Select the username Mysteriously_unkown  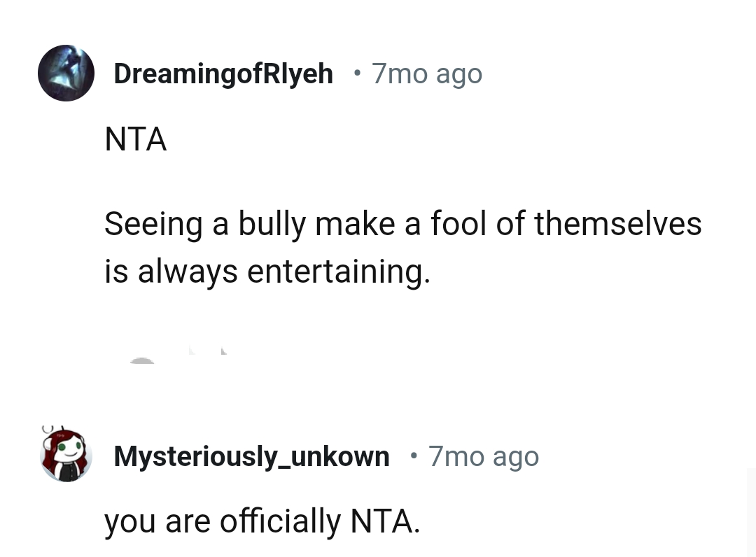(x=252, y=456)
